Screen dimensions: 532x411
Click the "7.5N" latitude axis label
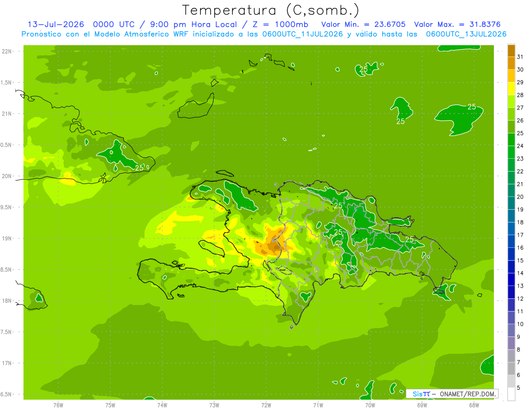click(7, 332)
